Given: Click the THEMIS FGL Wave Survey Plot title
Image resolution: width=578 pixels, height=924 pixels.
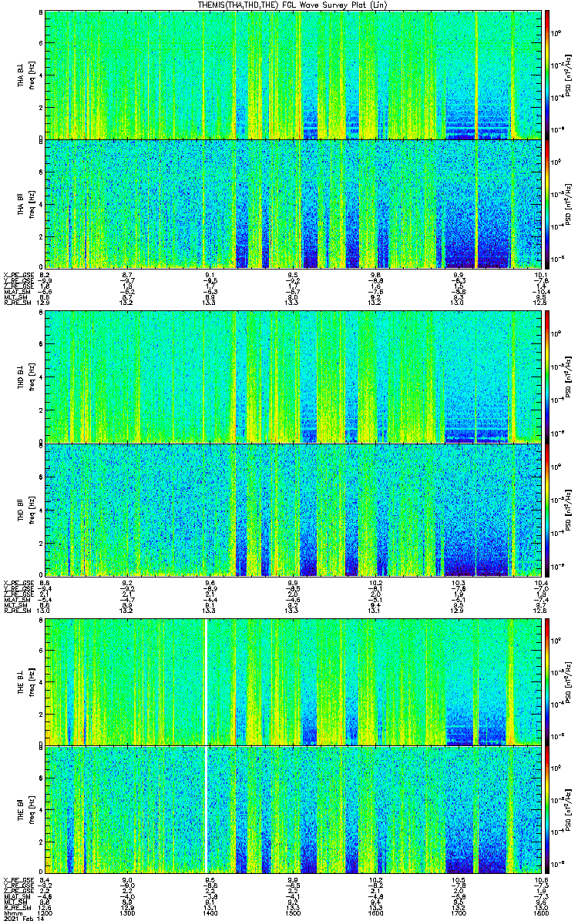Looking at the screenshot, I should click(292, 5).
